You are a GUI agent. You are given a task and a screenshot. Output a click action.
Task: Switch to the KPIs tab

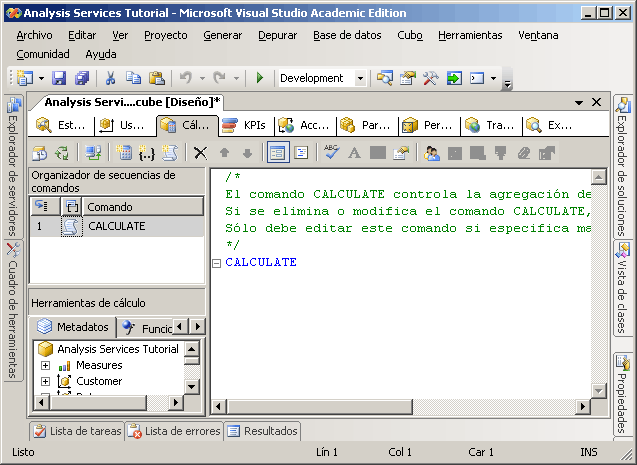[x=246, y=125]
